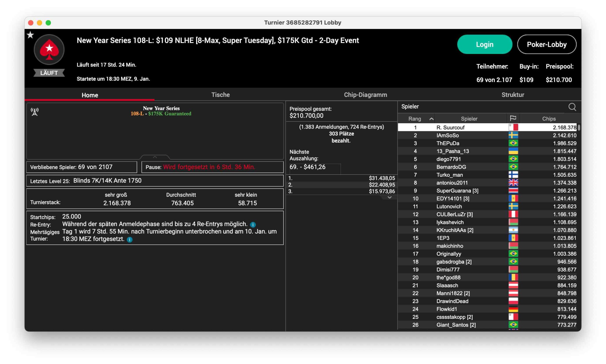Viewport: 606px width, 364px height.
Task: Open the Poker-Lobby button
Action: pos(546,44)
